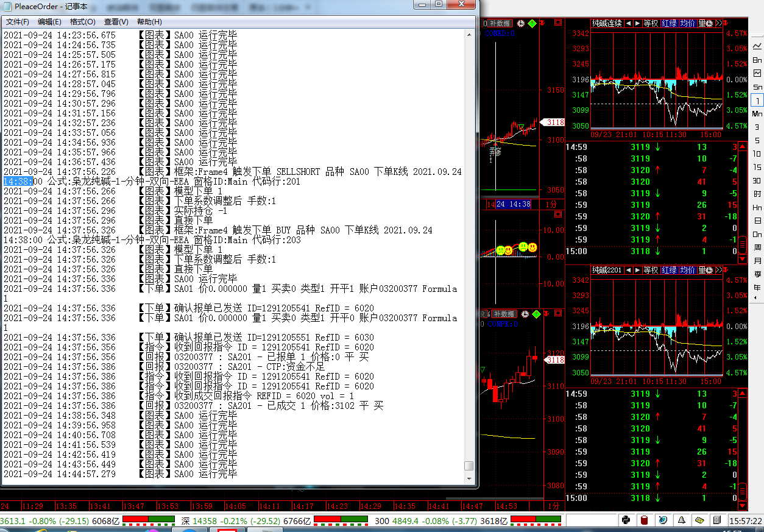Select 时 (hourly) period in sidebar
764x532 pixels.
coord(757,194)
